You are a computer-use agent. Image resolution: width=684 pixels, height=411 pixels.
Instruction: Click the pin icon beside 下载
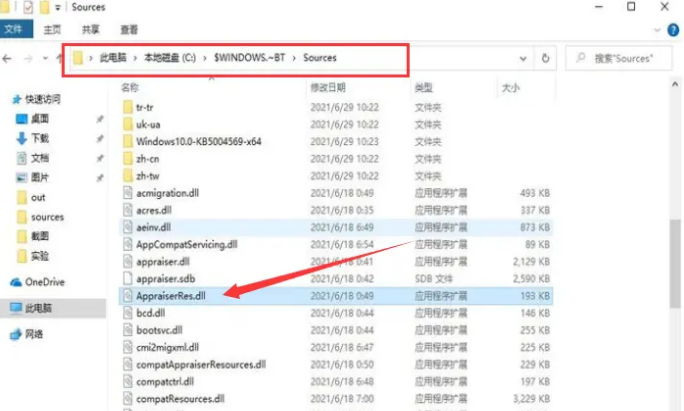(x=100, y=138)
